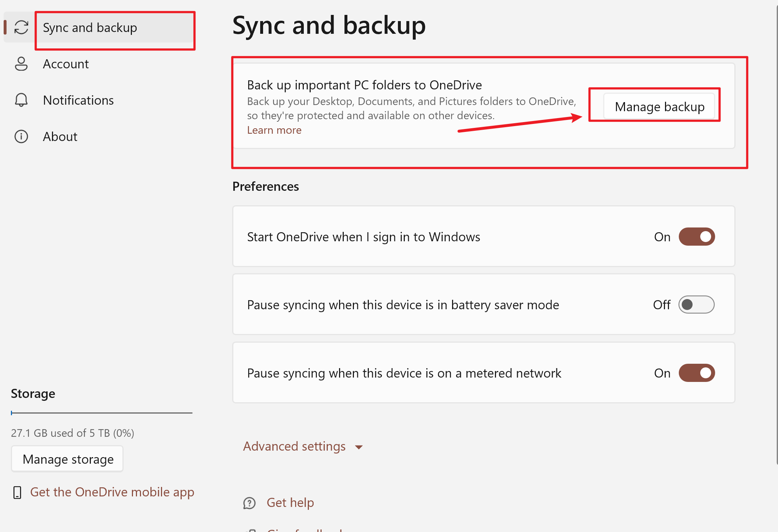Click the Notifications bell icon

(x=21, y=100)
